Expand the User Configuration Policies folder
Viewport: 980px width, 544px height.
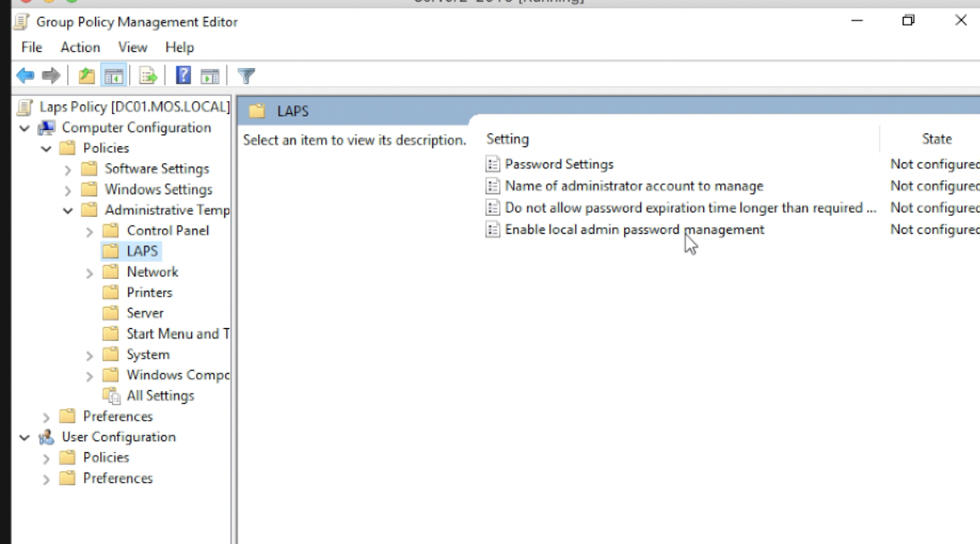pyautogui.click(x=47, y=458)
